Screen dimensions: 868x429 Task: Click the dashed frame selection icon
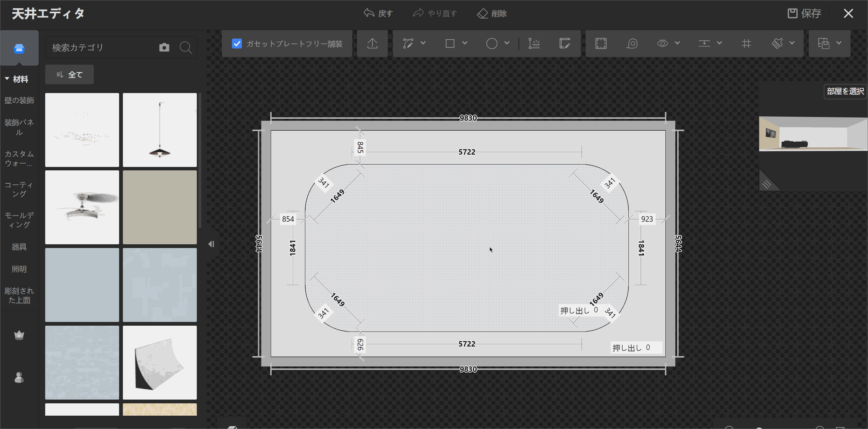[x=601, y=43]
